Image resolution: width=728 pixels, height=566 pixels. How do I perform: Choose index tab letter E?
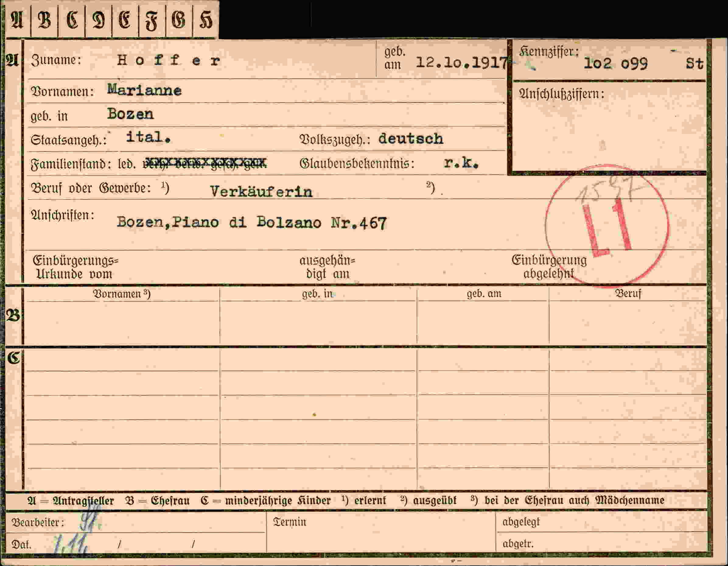click(x=125, y=20)
